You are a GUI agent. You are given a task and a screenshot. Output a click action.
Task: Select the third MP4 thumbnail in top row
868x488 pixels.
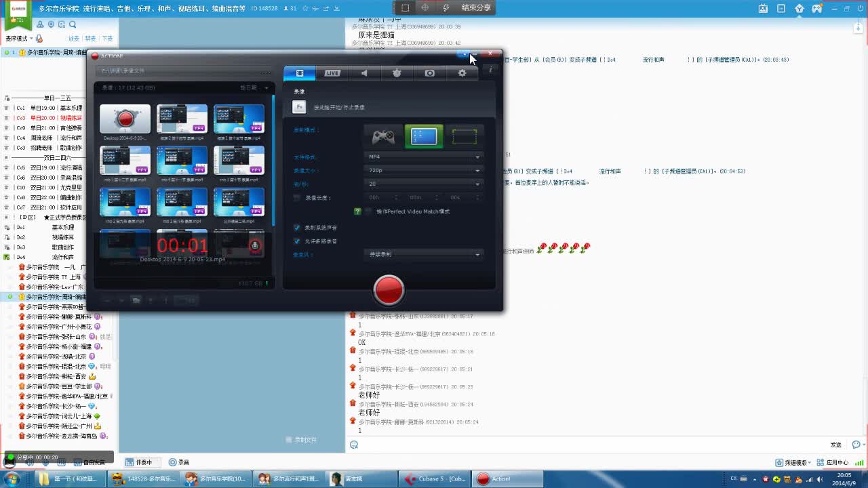point(239,119)
